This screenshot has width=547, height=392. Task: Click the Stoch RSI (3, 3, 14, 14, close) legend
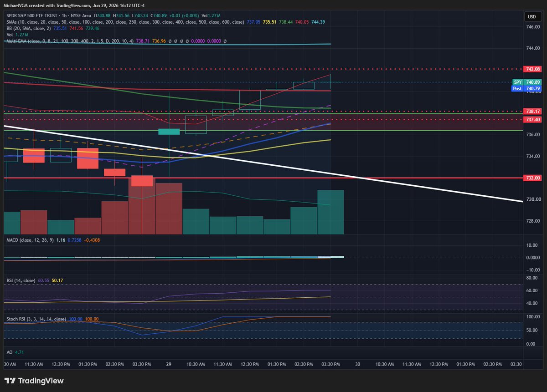36,319
